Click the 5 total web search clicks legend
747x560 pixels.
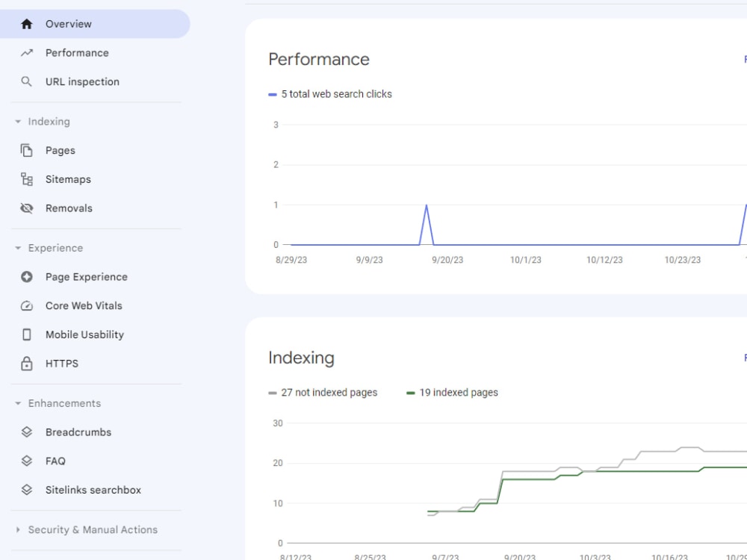(330, 94)
